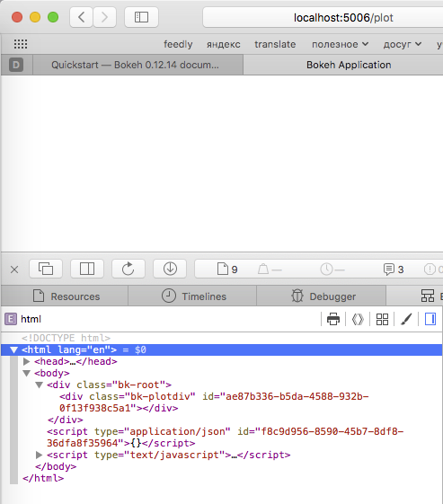This screenshot has height=504, width=443.
Task: Close the Web Inspector with the X
Action: click(x=14, y=270)
